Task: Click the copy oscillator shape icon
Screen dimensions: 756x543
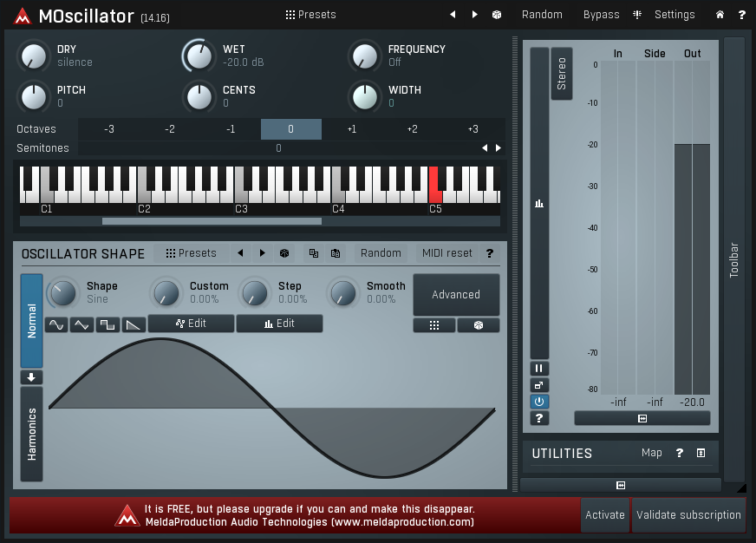Action: (x=313, y=253)
